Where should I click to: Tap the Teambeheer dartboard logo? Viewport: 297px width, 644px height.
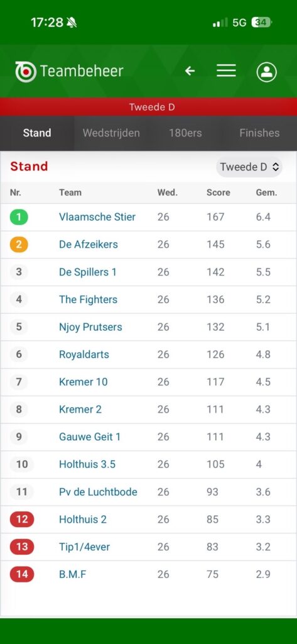pos(26,72)
